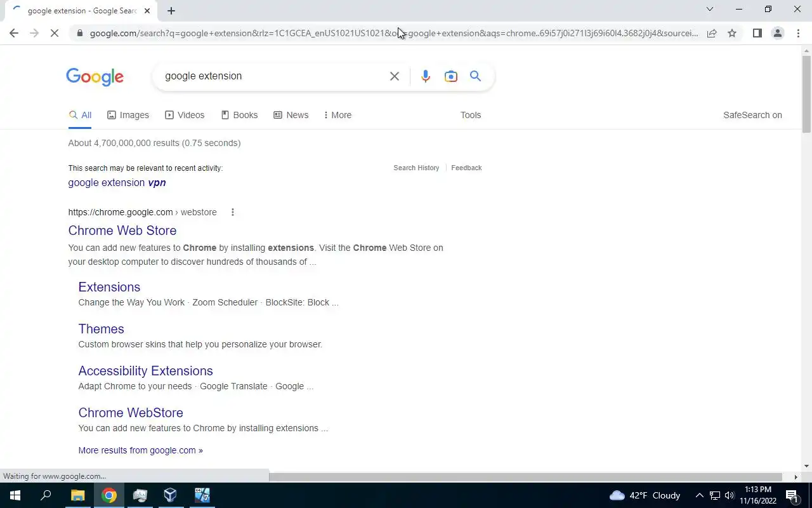Search by image with camera icon
Screen dimensions: 812x508
pyautogui.click(x=451, y=76)
